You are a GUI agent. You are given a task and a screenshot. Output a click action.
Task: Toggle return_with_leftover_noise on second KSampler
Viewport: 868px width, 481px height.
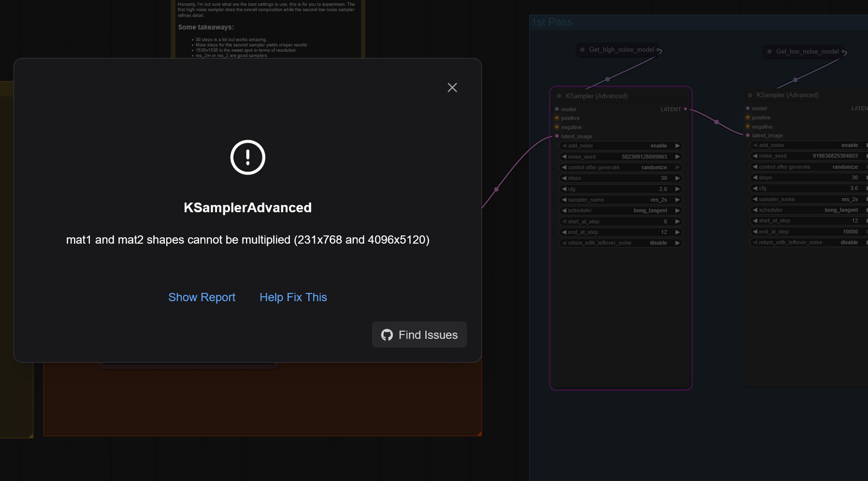[809, 242]
